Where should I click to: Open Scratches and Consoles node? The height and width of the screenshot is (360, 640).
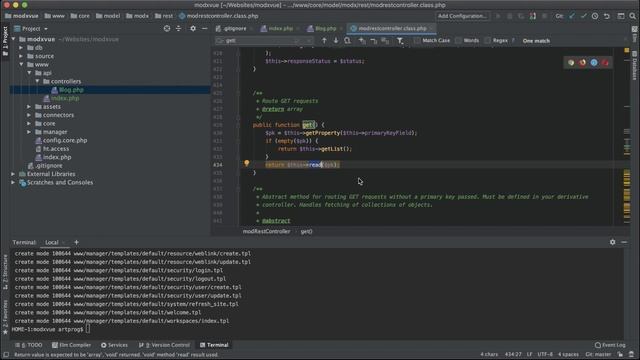click(60, 182)
